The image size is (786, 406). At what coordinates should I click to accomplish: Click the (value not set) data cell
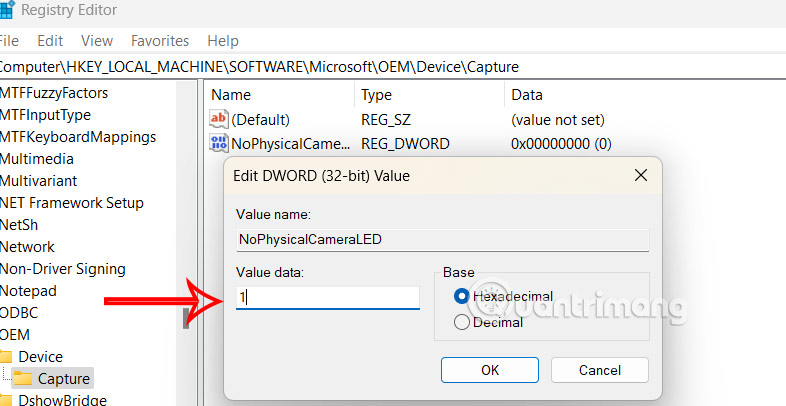(558, 119)
